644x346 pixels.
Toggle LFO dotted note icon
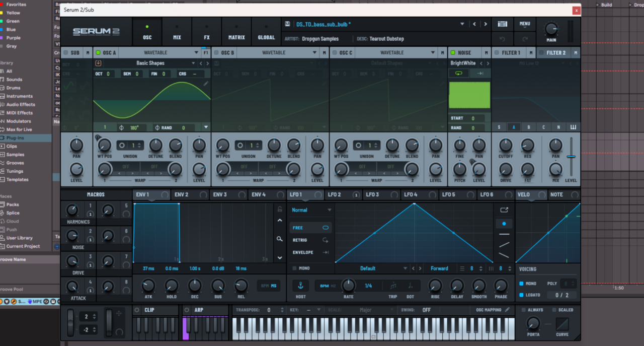pyautogui.click(x=410, y=286)
